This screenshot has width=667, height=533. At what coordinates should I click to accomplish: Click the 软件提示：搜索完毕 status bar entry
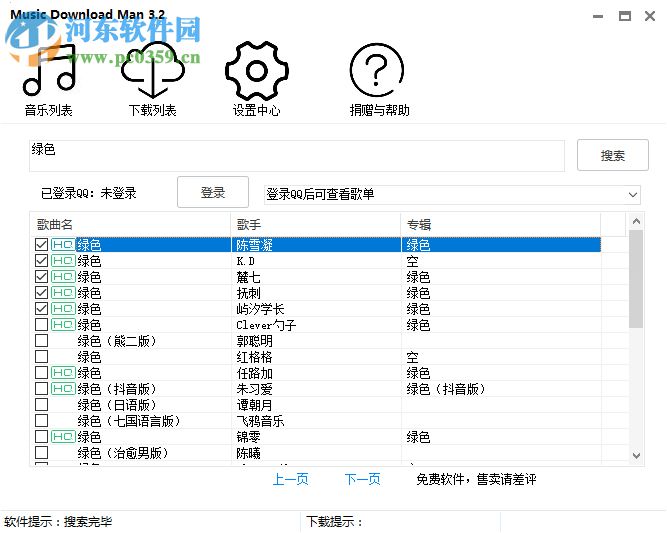tap(58, 522)
